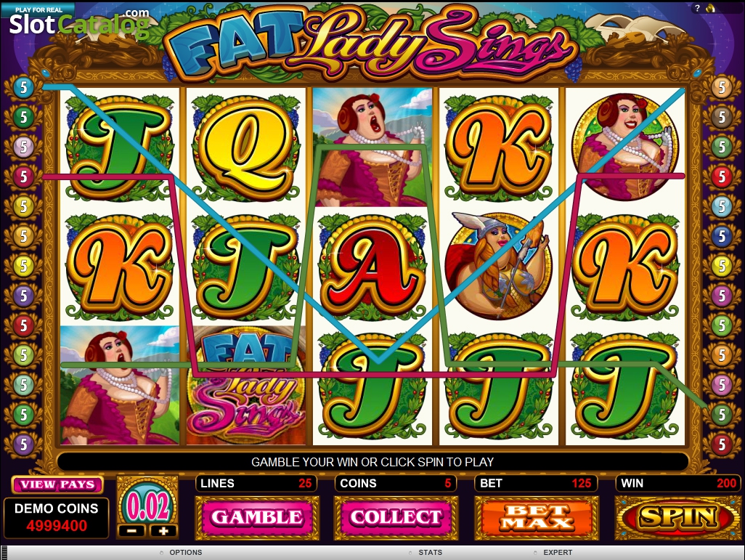The image size is (745, 560).
Task: Select the COINS 5 field
Action: pos(396,484)
